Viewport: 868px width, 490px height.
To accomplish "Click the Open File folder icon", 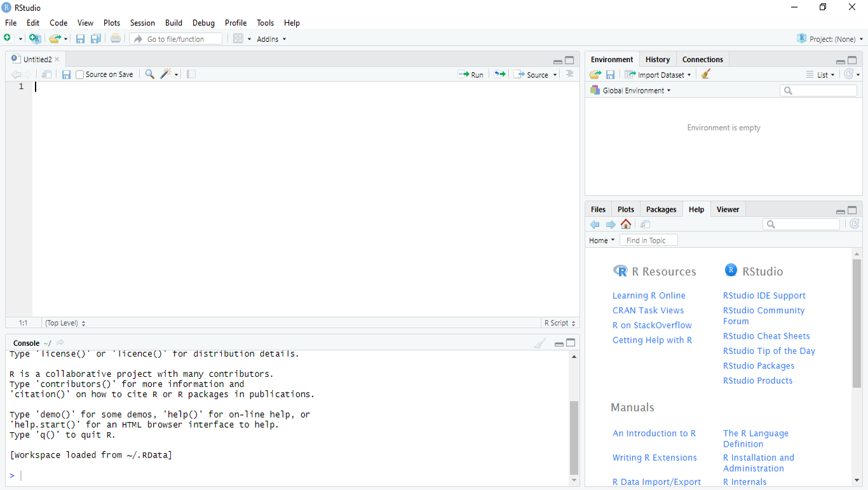I will 55,39.
